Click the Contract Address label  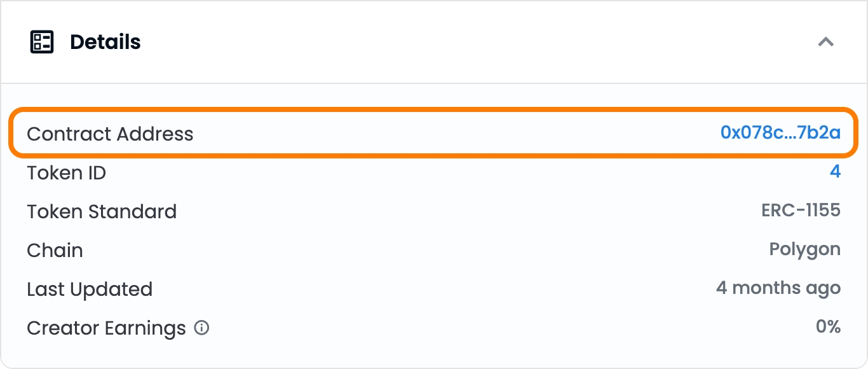pos(110,134)
